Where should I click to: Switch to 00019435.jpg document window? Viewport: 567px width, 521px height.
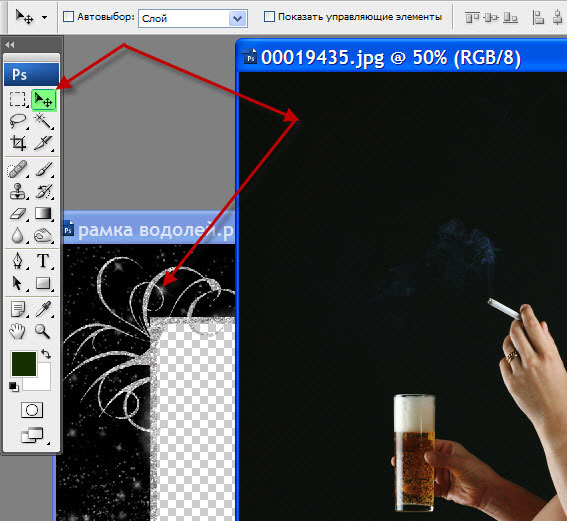(x=391, y=57)
